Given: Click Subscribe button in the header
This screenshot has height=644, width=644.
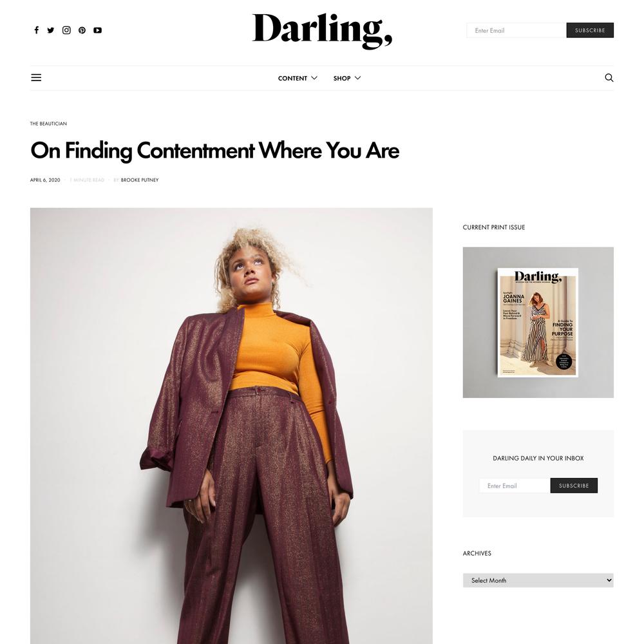Looking at the screenshot, I should [590, 30].
